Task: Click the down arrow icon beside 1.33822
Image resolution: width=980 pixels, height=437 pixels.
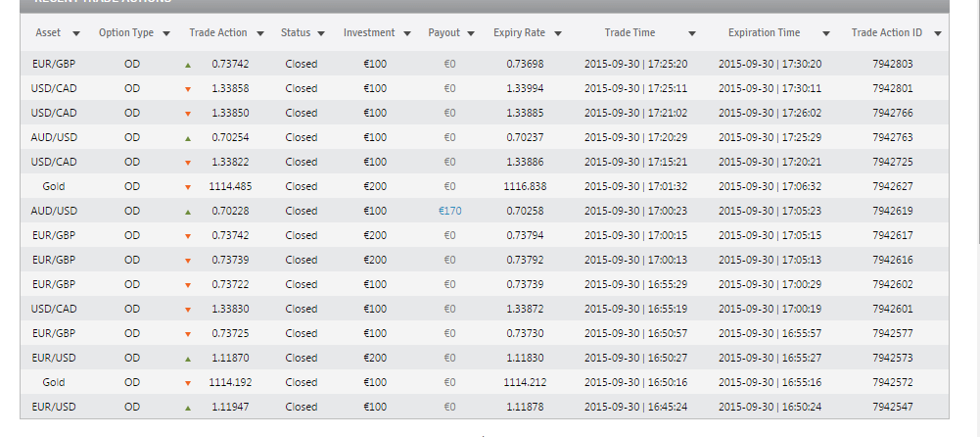Action: pyautogui.click(x=187, y=163)
